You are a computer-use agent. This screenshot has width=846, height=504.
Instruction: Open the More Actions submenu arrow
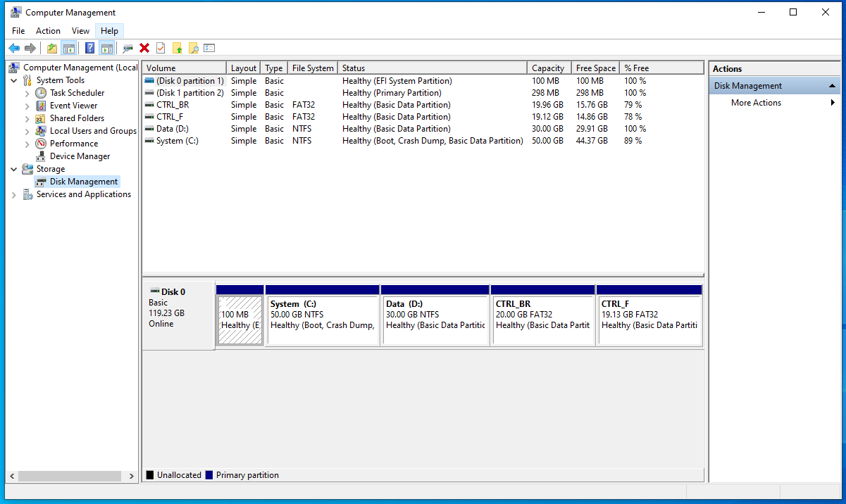(x=833, y=103)
